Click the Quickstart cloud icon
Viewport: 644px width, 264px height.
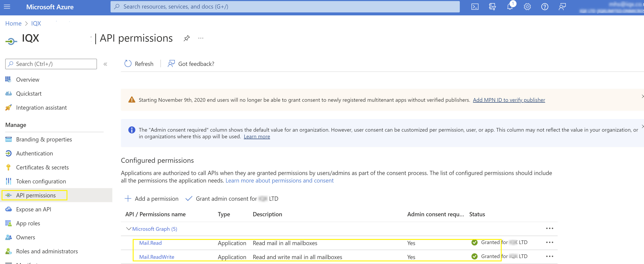pyautogui.click(x=8, y=94)
